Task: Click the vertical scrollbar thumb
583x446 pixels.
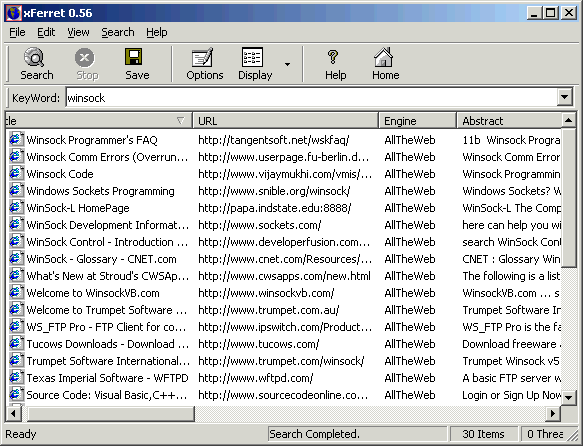Action: (568, 198)
